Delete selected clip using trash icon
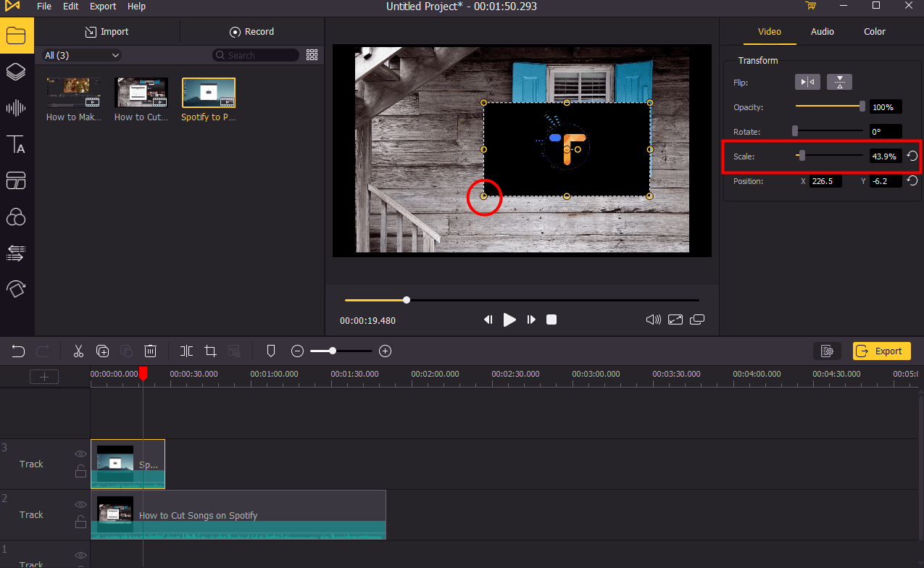This screenshot has width=924, height=568. (150, 351)
